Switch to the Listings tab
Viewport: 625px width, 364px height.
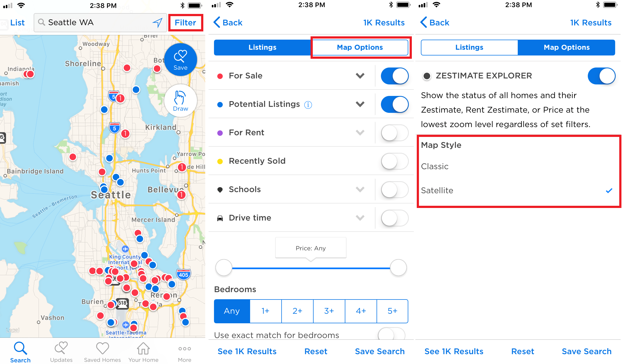click(470, 47)
